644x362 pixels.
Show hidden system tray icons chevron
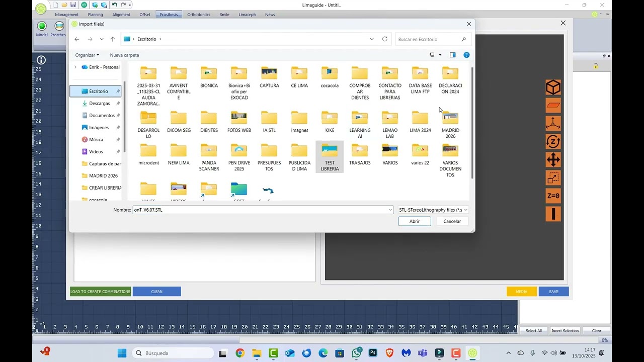point(508,353)
